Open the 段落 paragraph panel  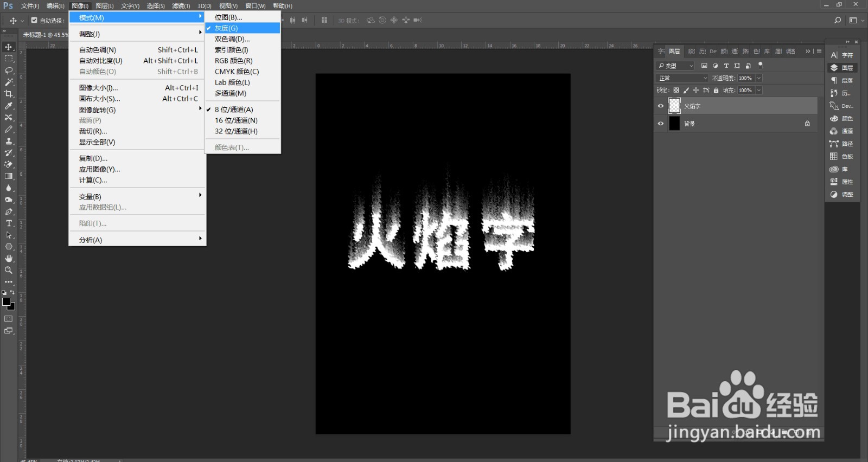click(x=842, y=80)
